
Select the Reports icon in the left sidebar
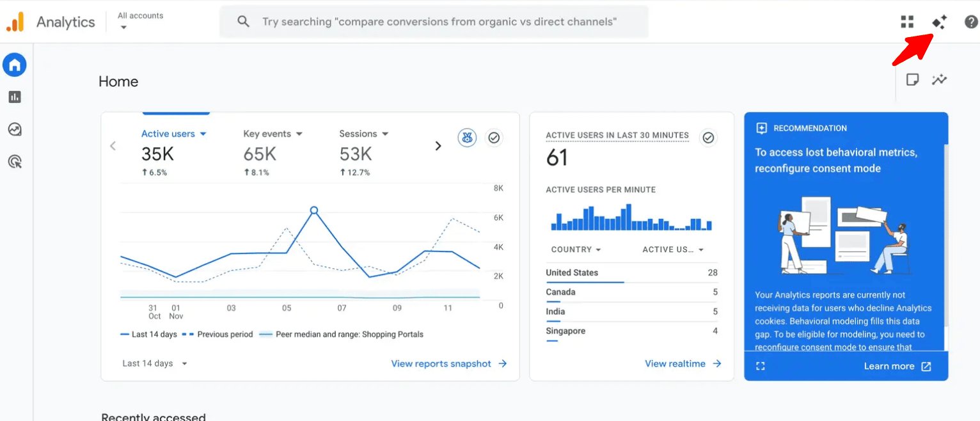point(14,97)
